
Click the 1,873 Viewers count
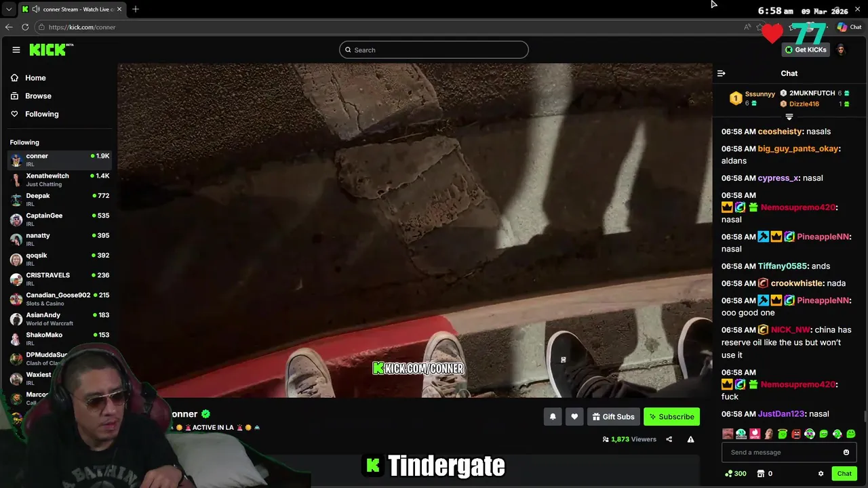coord(629,439)
